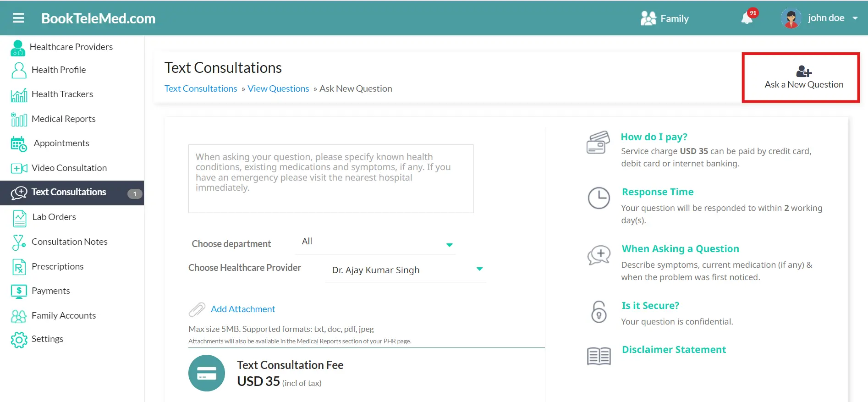Click the Settings gear icon
868x402 pixels.
19,340
